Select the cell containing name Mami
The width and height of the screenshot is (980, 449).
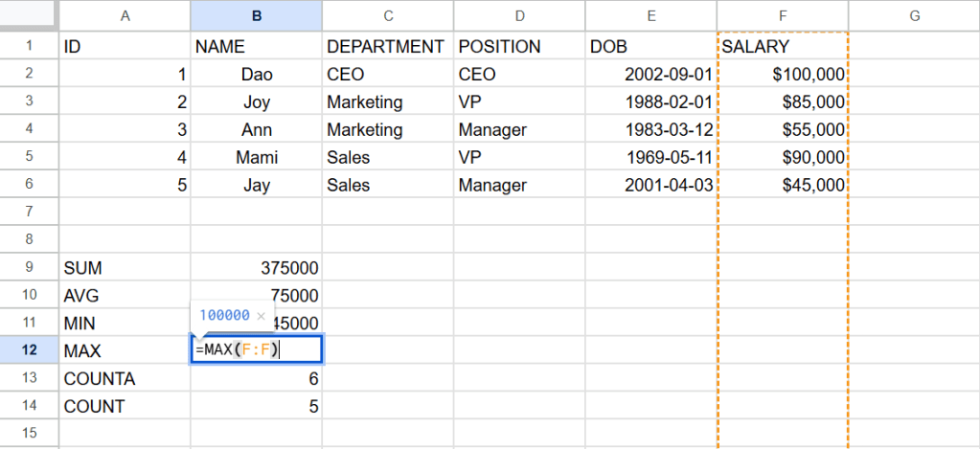(x=256, y=157)
